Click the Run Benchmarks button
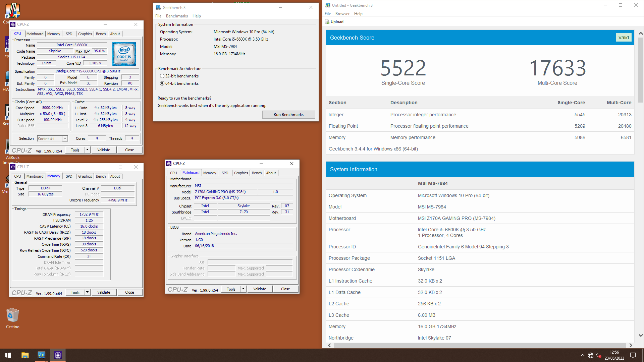Viewport: 644px width, 362px height. (x=288, y=115)
